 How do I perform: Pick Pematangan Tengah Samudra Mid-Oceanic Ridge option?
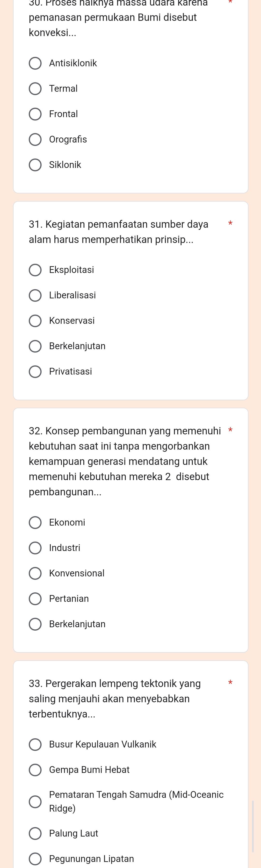click(x=35, y=802)
